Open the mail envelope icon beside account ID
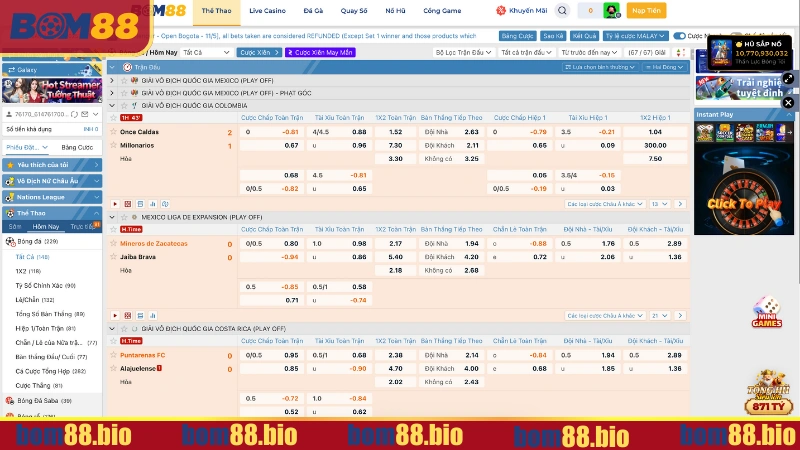The height and width of the screenshot is (450, 800). (85, 114)
